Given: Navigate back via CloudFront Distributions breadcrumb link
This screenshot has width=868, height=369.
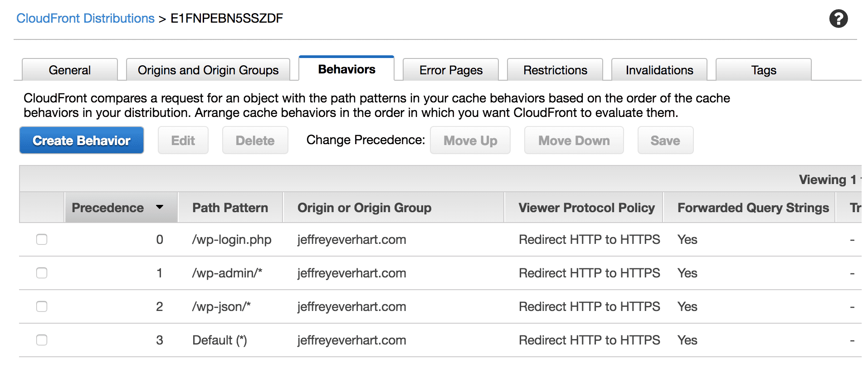Looking at the screenshot, I should 85,18.
